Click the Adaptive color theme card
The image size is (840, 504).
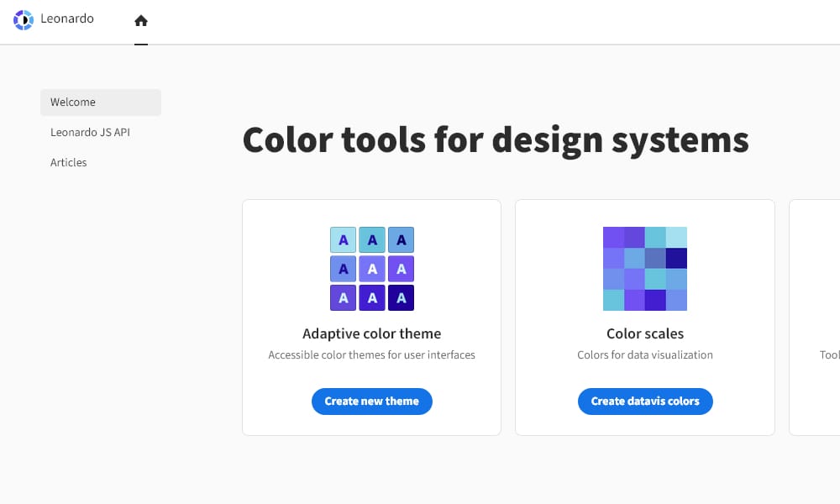click(x=371, y=317)
